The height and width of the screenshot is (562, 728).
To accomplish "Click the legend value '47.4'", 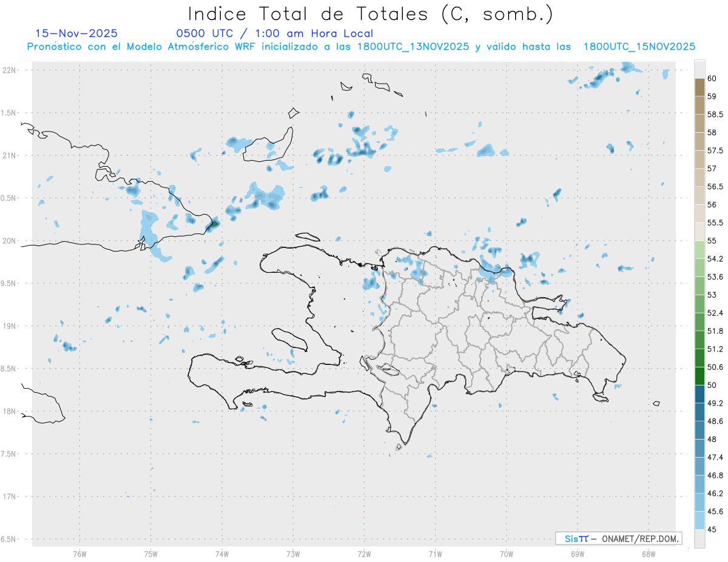I will tap(715, 457).
